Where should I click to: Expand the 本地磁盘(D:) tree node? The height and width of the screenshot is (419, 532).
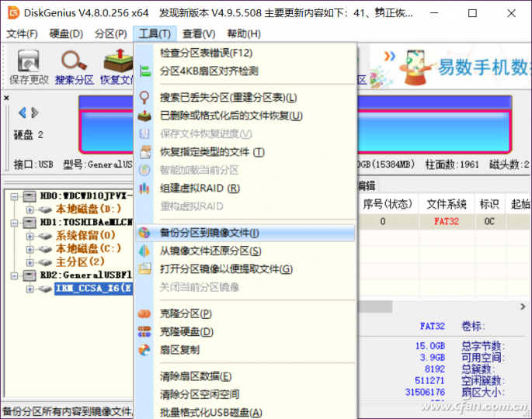(30, 209)
